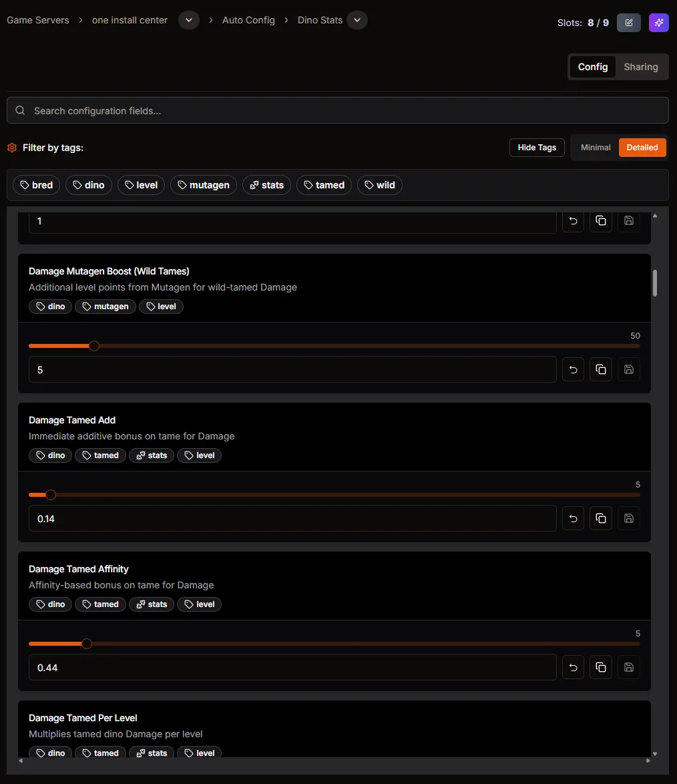The width and height of the screenshot is (677, 784).
Task: Click the search configuration fields input
Action: tap(337, 110)
